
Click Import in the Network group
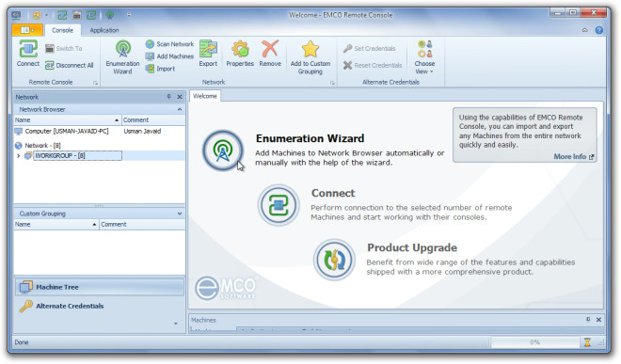[160, 69]
